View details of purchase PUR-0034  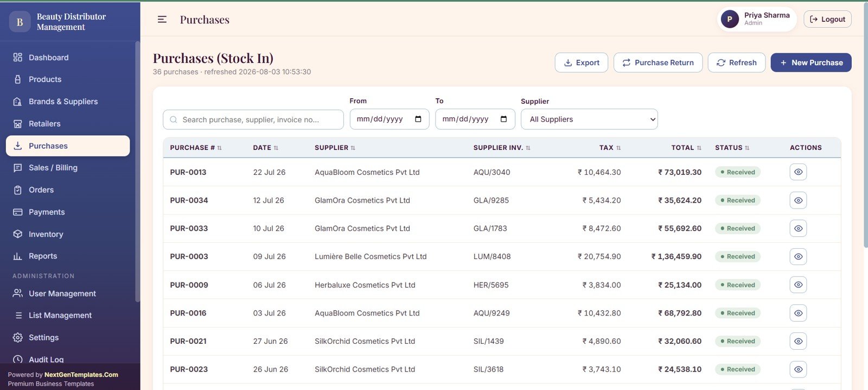[798, 200]
